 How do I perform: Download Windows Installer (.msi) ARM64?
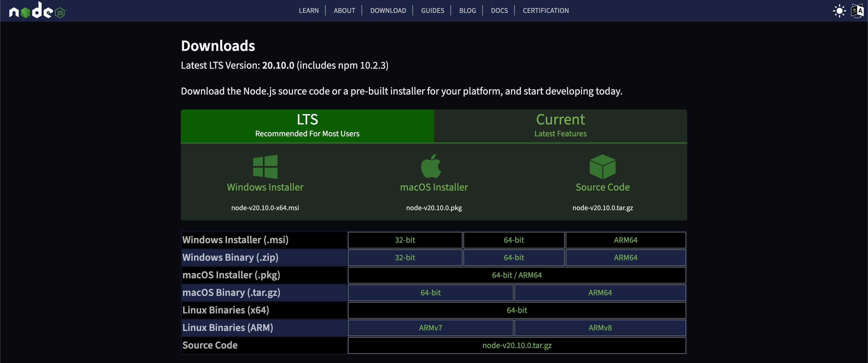coord(626,240)
